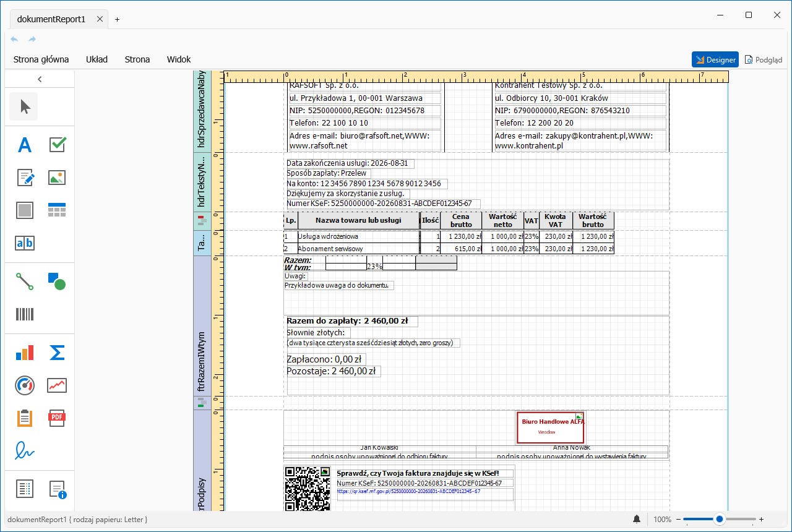Switch to Designer mode

(x=715, y=59)
